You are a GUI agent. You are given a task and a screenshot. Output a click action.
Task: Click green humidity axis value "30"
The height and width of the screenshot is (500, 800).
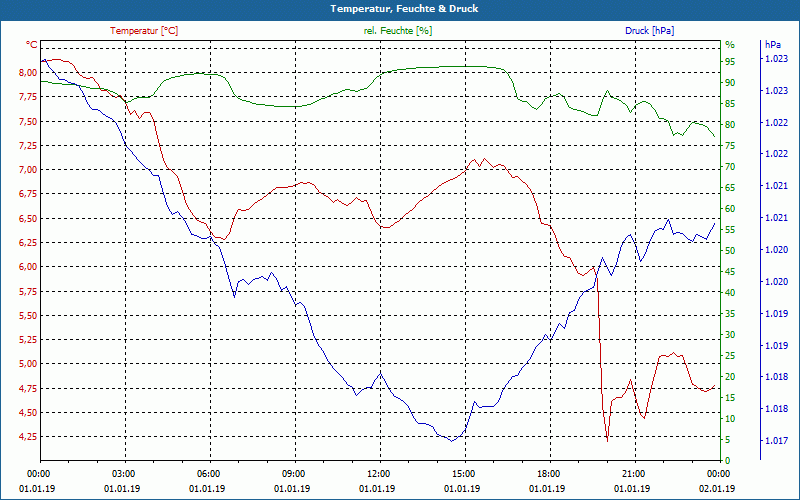730,335
